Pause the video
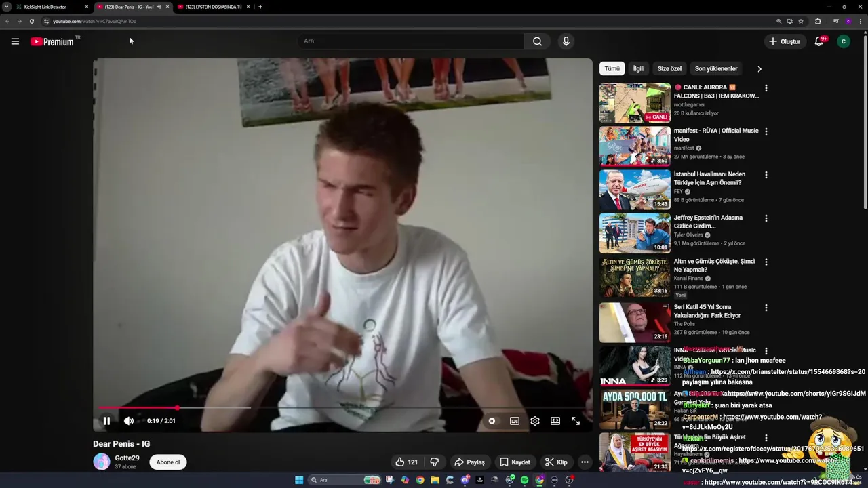 pos(106,421)
